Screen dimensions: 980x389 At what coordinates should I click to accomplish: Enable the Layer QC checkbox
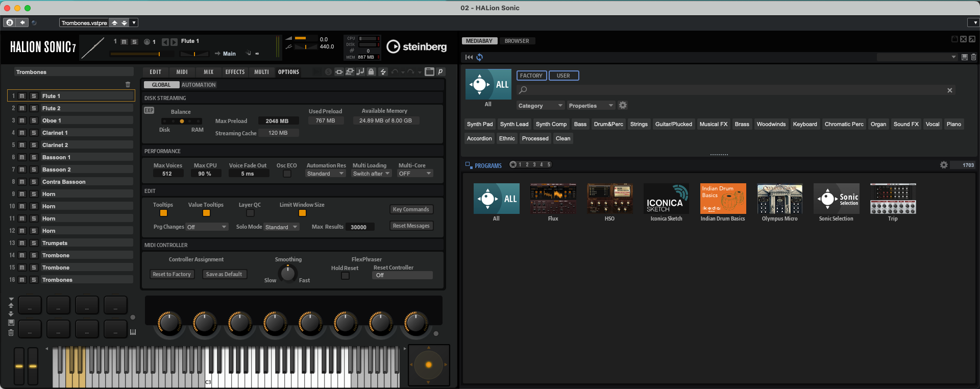coord(250,213)
